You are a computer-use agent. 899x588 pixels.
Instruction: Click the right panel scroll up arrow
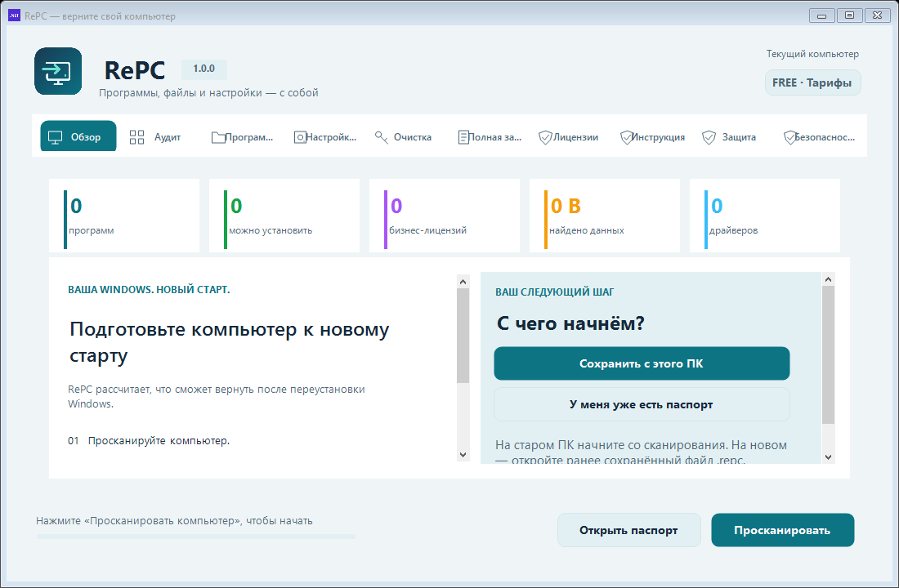828,279
